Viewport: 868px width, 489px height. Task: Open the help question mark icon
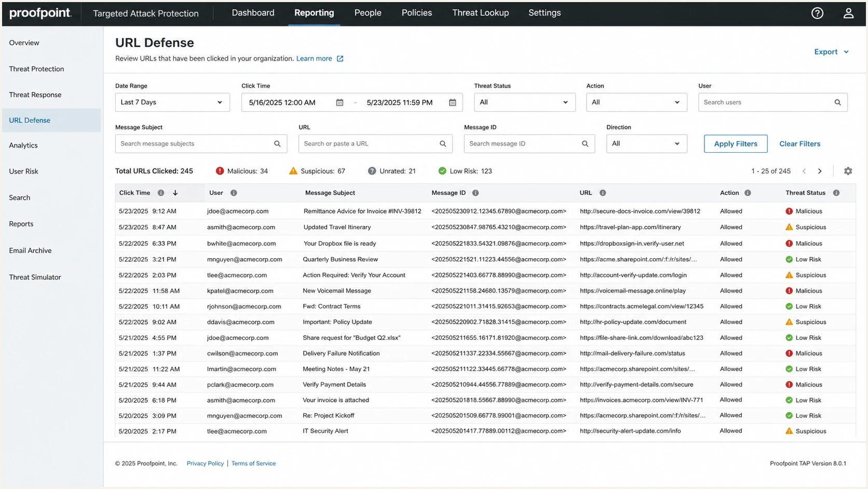pyautogui.click(x=817, y=13)
